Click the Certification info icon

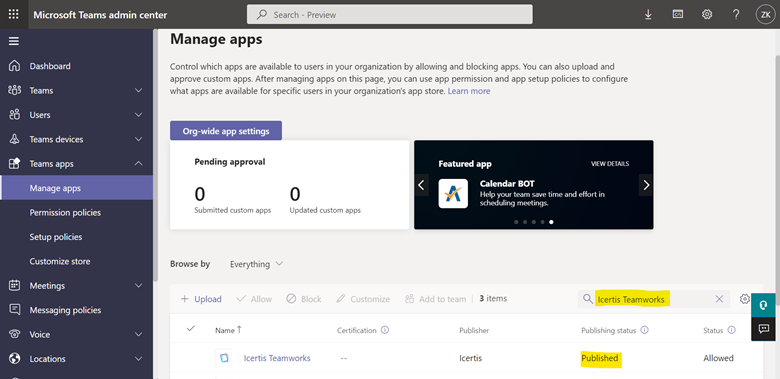click(385, 330)
